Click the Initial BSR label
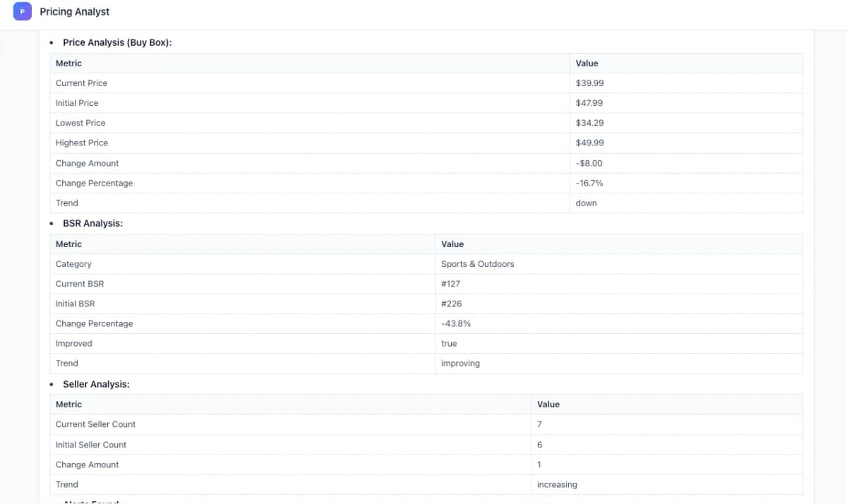The width and height of the screenshot is (847, 504). 75,304
